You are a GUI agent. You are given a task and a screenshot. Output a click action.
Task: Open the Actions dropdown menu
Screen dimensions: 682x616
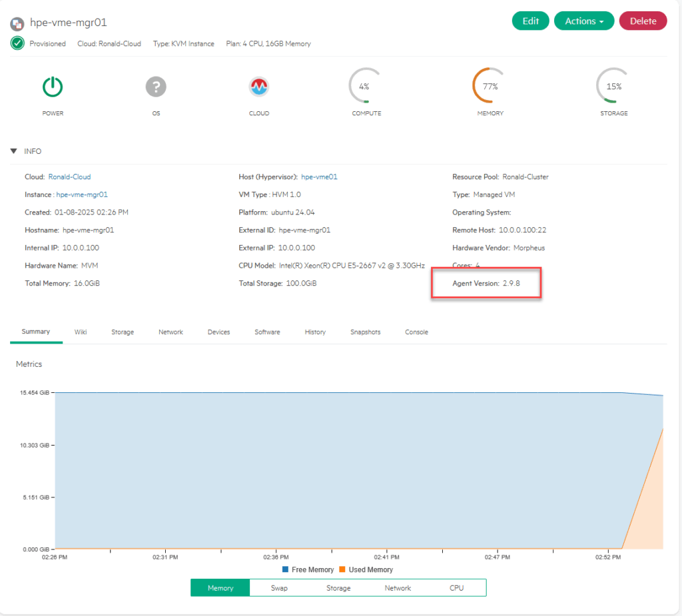click(584, 21)
